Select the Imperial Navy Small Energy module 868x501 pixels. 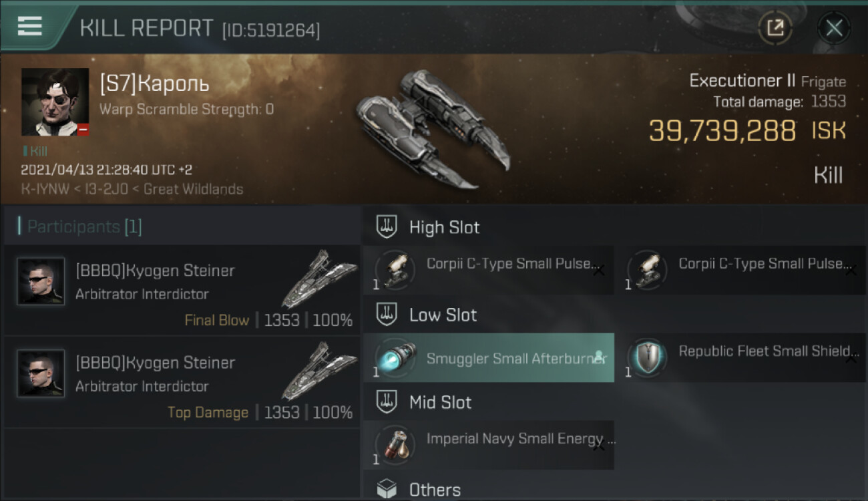489,446
